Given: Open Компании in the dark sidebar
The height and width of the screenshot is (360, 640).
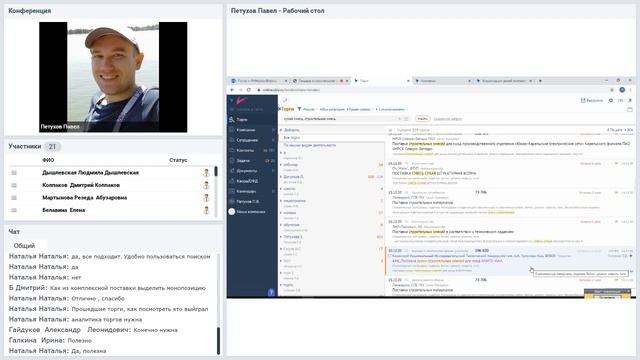Looking at the screenshot, I should [245, 130].
